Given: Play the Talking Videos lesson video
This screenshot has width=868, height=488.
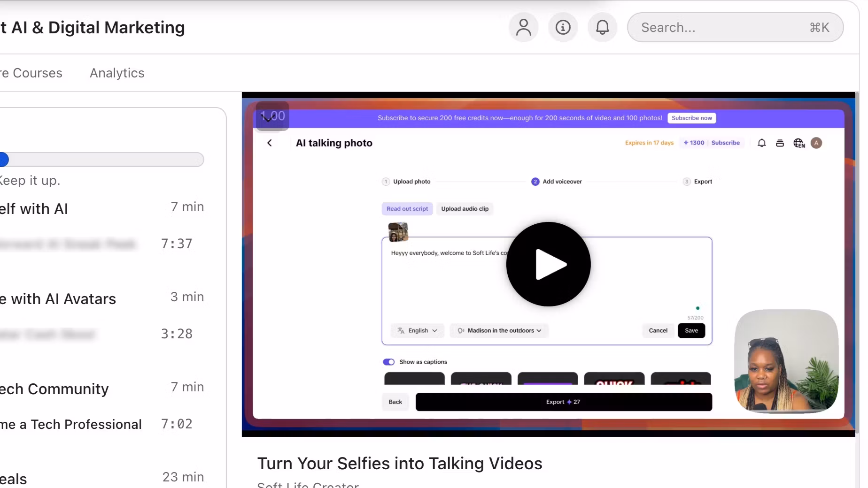Looking at the screenshot, I should [548, 264].
